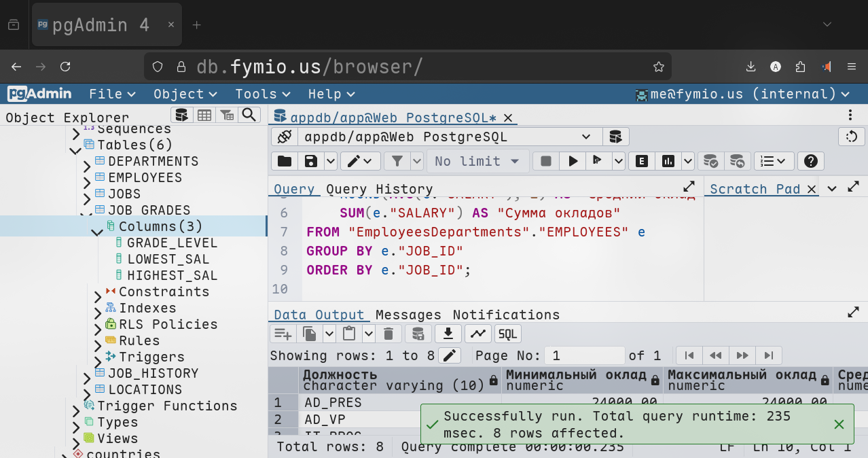Open the graph visualiser icon
868x458 pixels.
click(478, 334)
